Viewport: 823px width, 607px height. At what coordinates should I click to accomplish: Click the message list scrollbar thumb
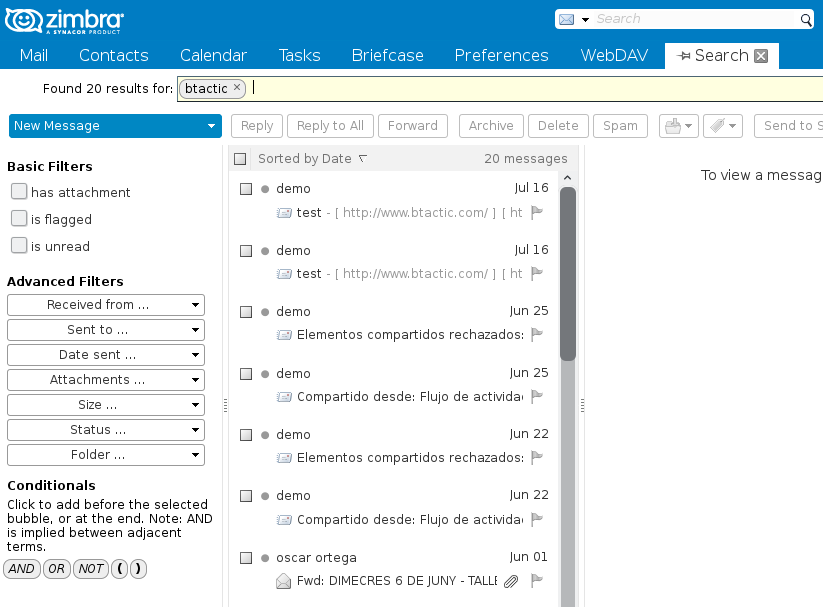click(567, 274)
